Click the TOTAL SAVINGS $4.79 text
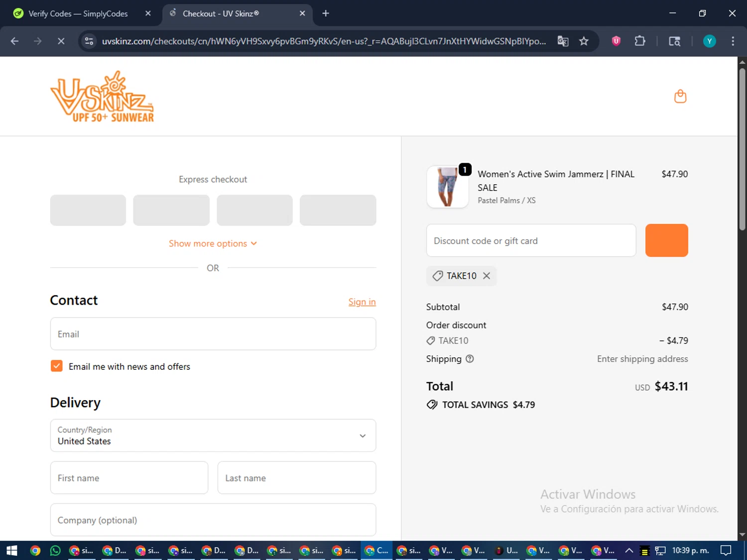 coord(488,405)
